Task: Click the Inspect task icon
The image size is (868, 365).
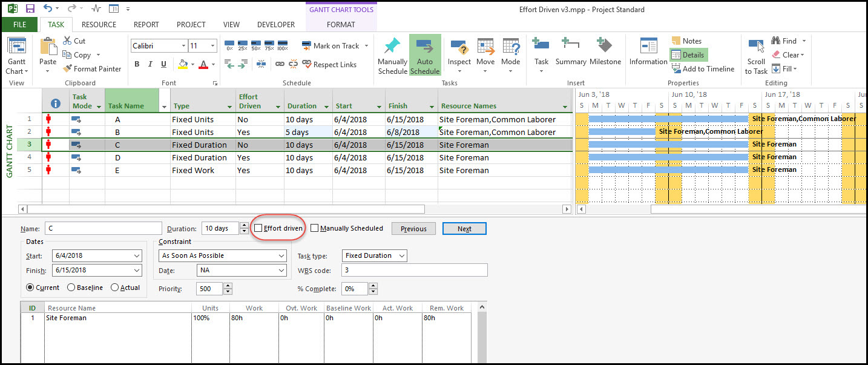Action: [x=459, y=48]
